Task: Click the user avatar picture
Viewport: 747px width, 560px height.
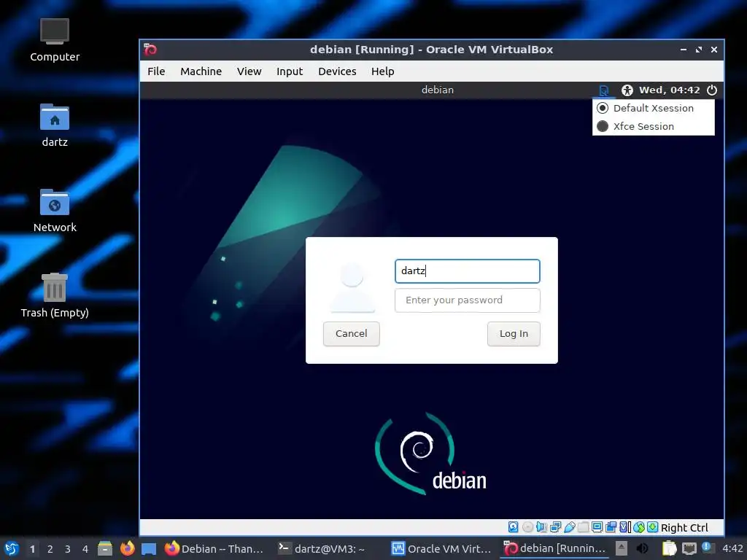Action: (352, 288)
